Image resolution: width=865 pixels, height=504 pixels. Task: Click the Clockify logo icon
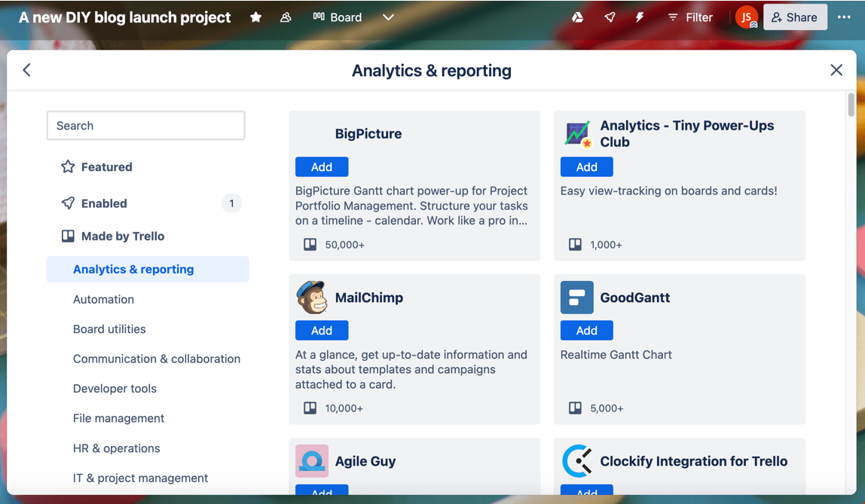tap(577, 461)
